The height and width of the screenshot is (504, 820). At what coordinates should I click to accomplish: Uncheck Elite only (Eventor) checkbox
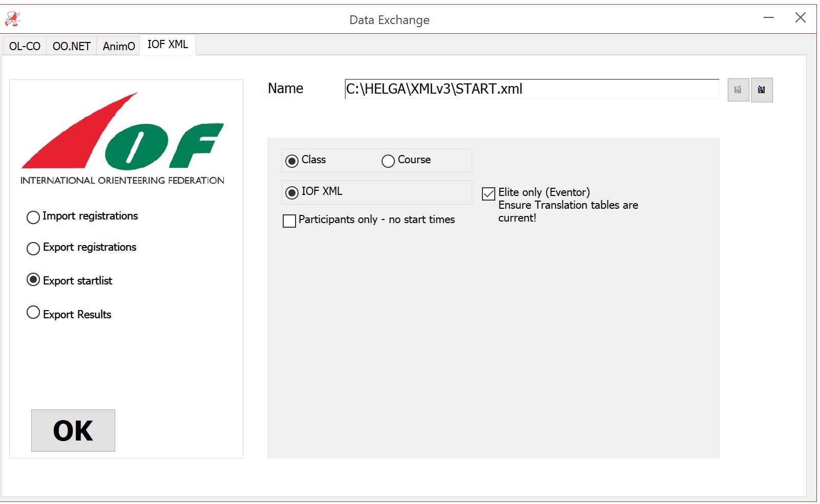(489, 194)
